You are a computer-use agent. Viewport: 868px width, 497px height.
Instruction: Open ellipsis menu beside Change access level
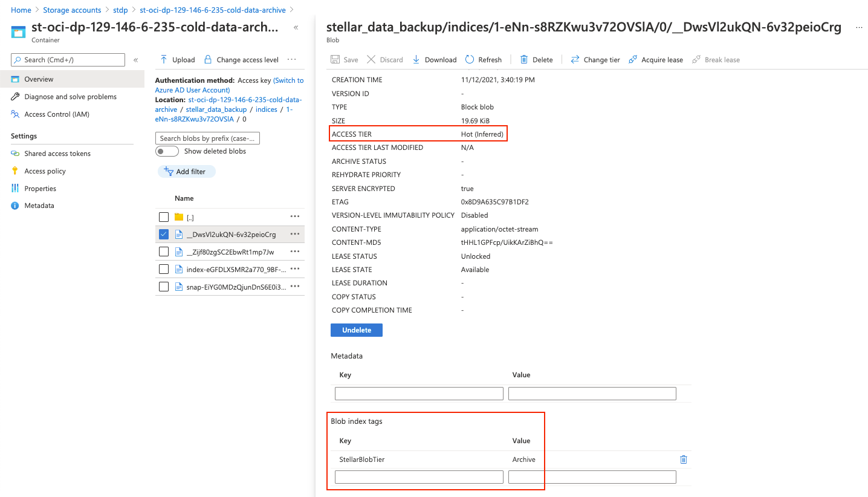(292, 60)
